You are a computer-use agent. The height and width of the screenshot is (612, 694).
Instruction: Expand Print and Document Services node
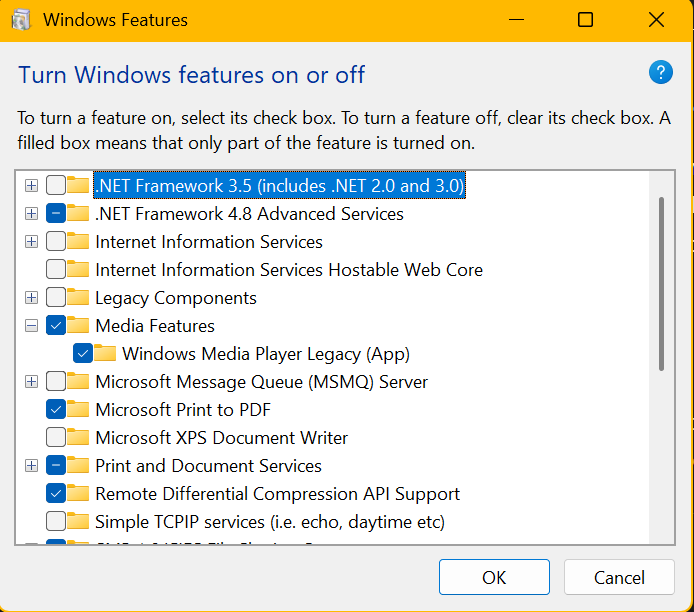pyautogui.click(x=31, y=466)
